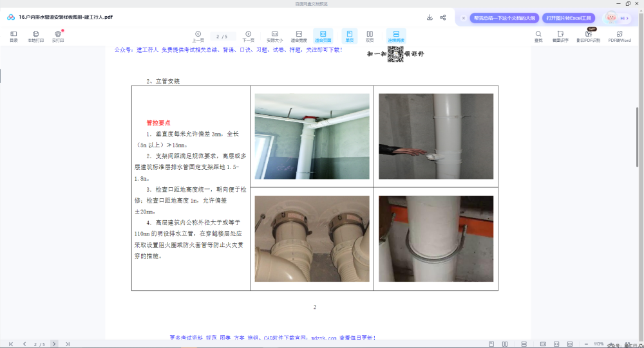Click the vertical scrollbar thumb

(637, 136)
